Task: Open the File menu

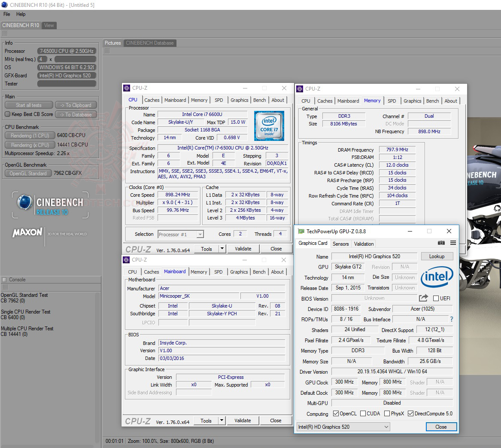Action: coord(7,14)
